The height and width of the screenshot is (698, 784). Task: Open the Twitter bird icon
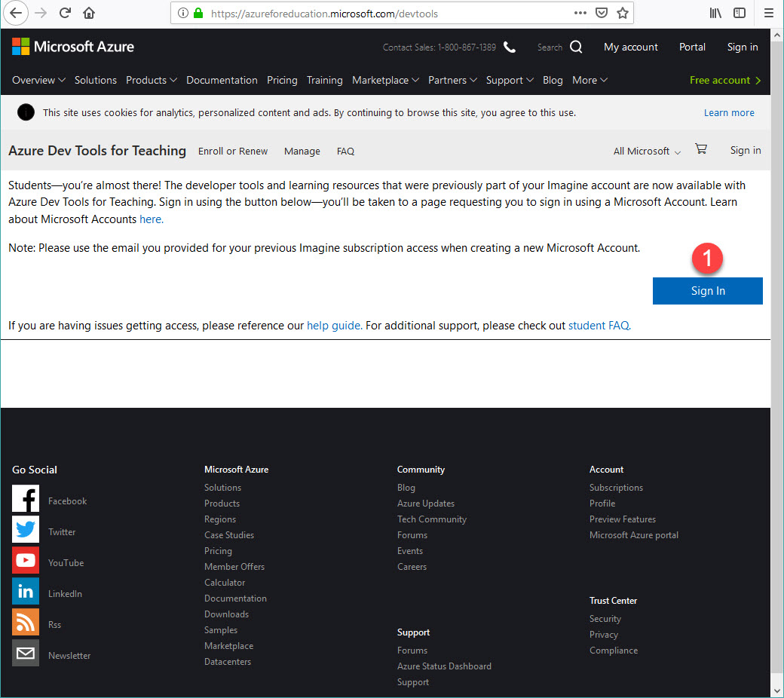[x=26, y=530]
